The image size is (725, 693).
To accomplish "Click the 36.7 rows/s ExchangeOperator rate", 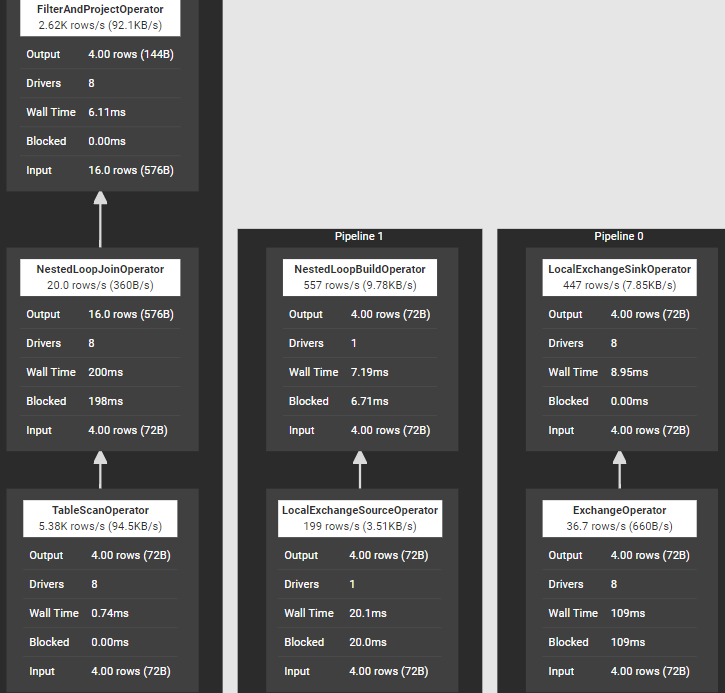I will point(619,526).
